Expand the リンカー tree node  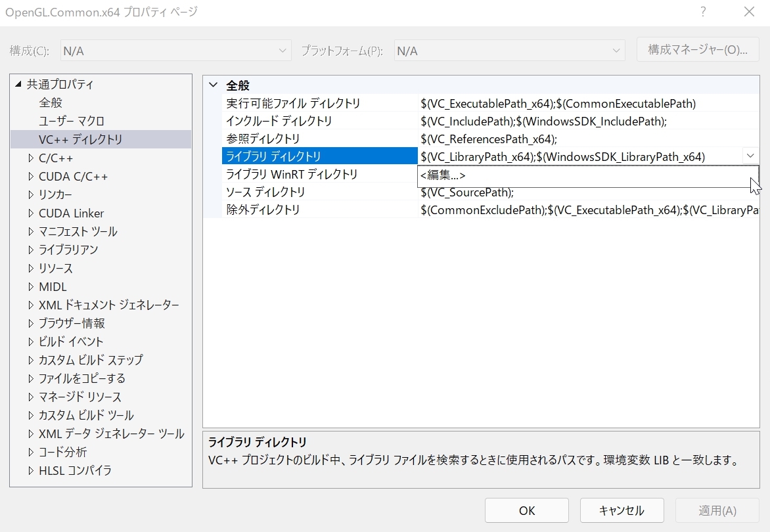(x=30, y=195)
